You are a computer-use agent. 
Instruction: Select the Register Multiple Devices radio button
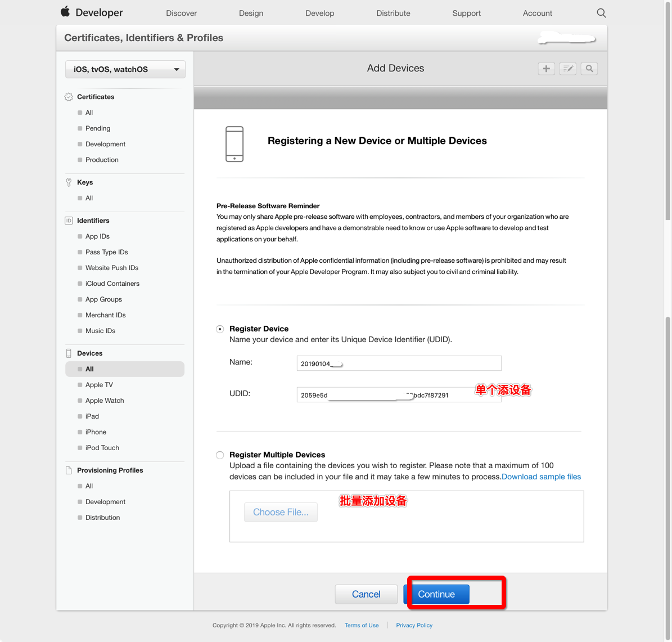coord(220,455)
